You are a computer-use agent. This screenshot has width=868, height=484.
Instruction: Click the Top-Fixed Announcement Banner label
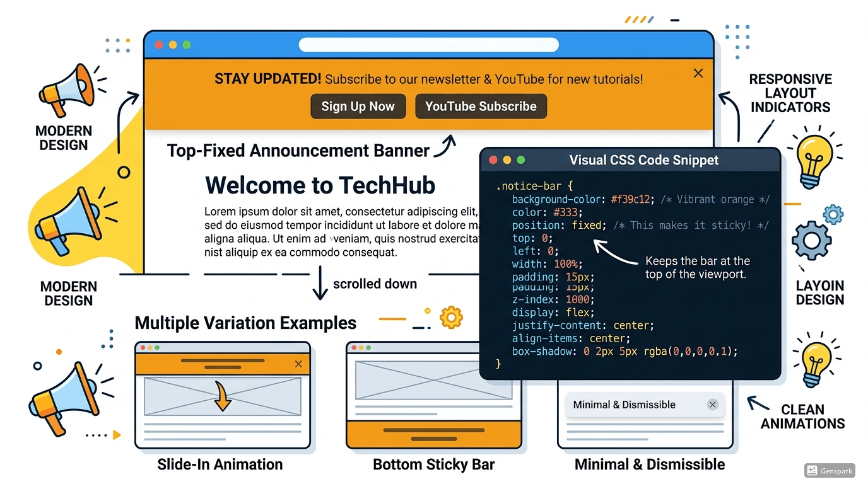pos(298,151)
